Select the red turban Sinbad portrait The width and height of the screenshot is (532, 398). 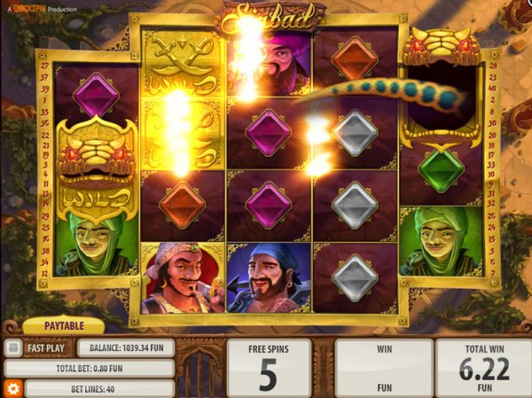point(183,277)
